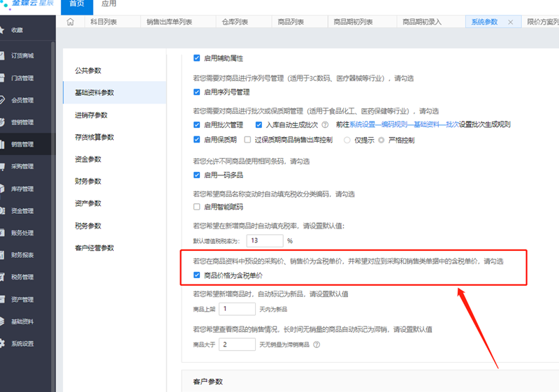Click help icon beside 入库自动生成批次
Screen dimensions: 559x392
325,125
